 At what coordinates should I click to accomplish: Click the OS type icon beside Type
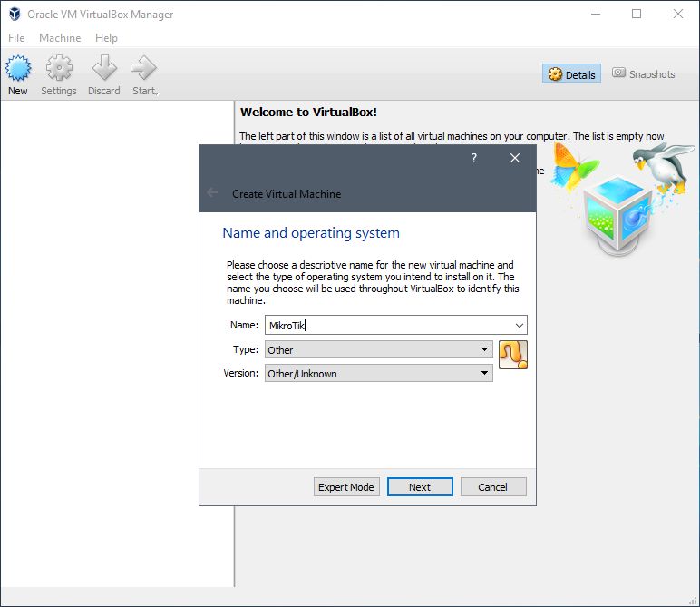[x=512, y=355]
